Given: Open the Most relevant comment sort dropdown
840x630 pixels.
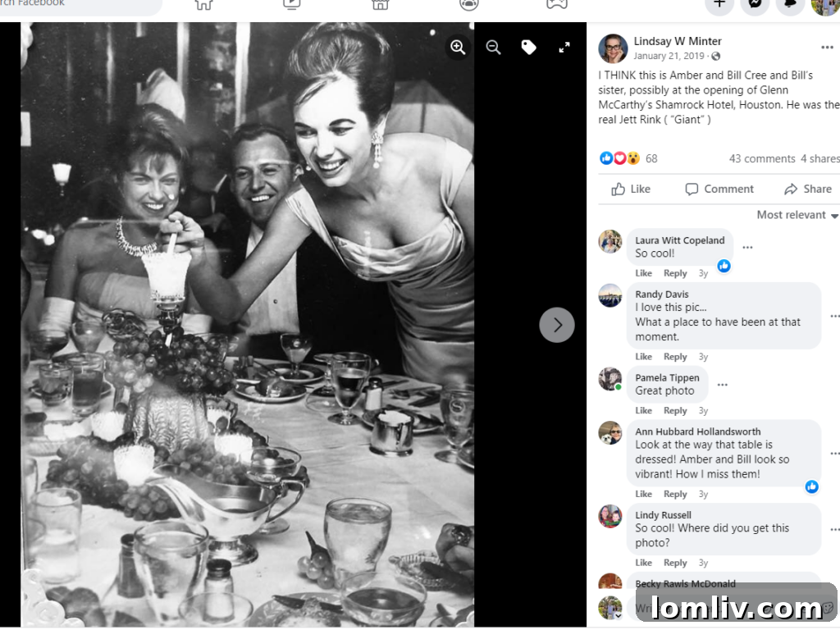Looking at the screenshot, I should point(797,215).
